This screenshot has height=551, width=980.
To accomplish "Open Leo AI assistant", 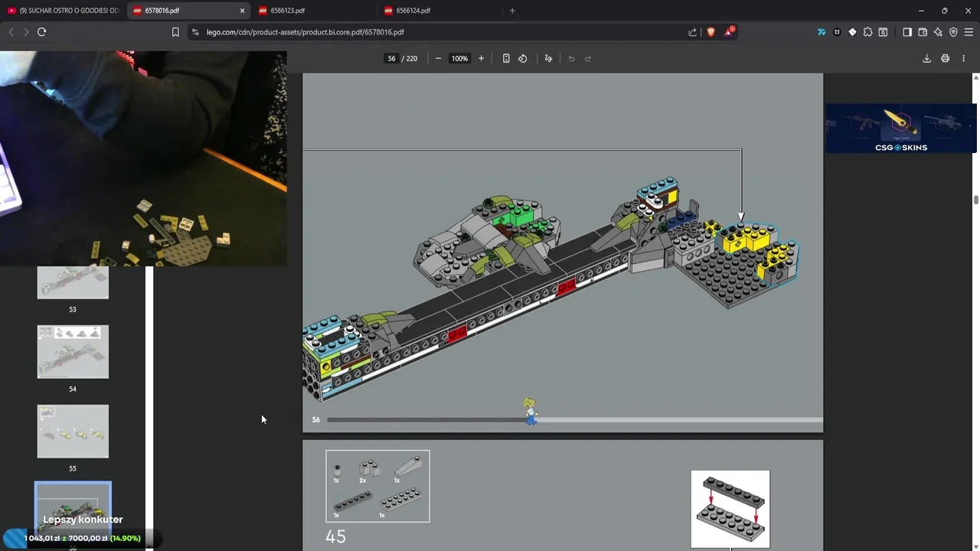I will pos(938,32).
